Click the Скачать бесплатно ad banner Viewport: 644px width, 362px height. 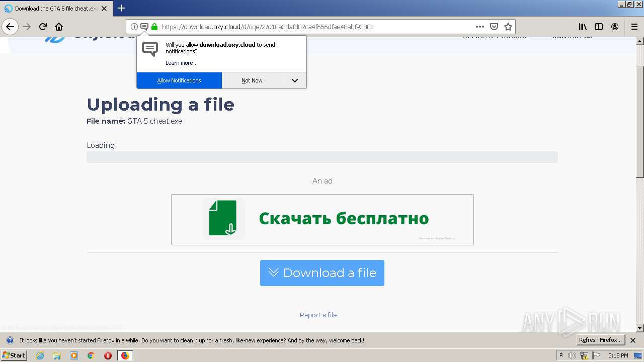[323, 220]
